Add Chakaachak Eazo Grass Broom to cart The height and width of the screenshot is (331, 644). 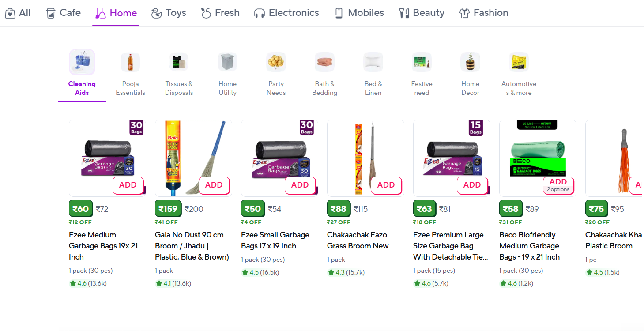[386, 185]
